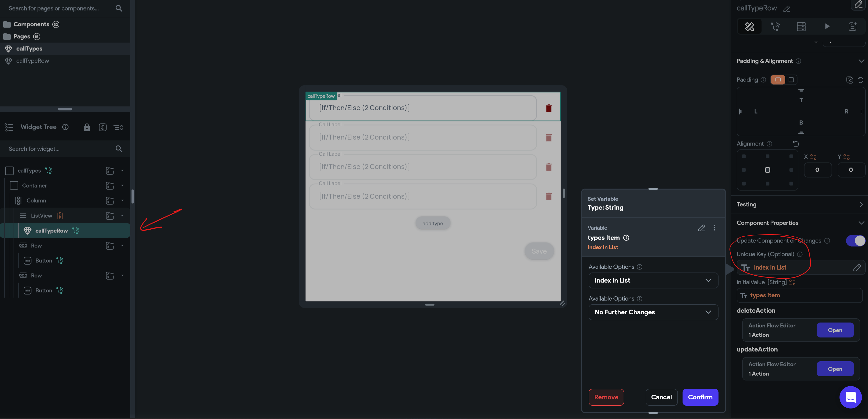Open the Actions tab icon in properties panel

(x=775, y=27)
